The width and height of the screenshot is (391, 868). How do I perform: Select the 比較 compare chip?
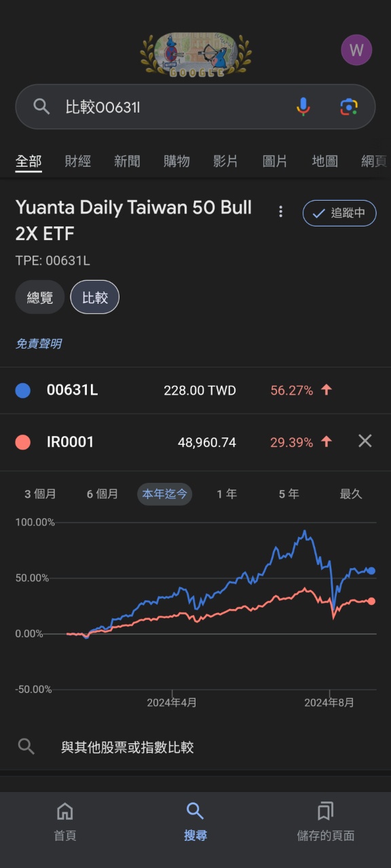[x=95, y=297]
